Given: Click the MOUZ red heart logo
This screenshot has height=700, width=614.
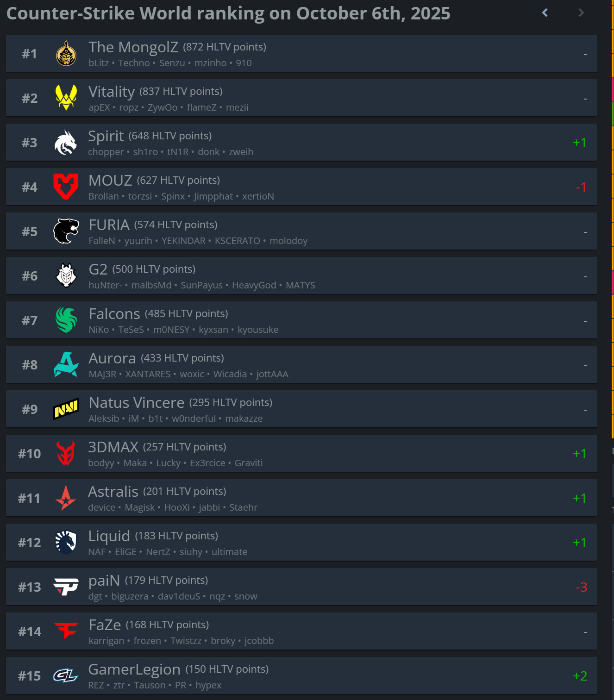Looking at the screenshot, I should pos(66,187).
